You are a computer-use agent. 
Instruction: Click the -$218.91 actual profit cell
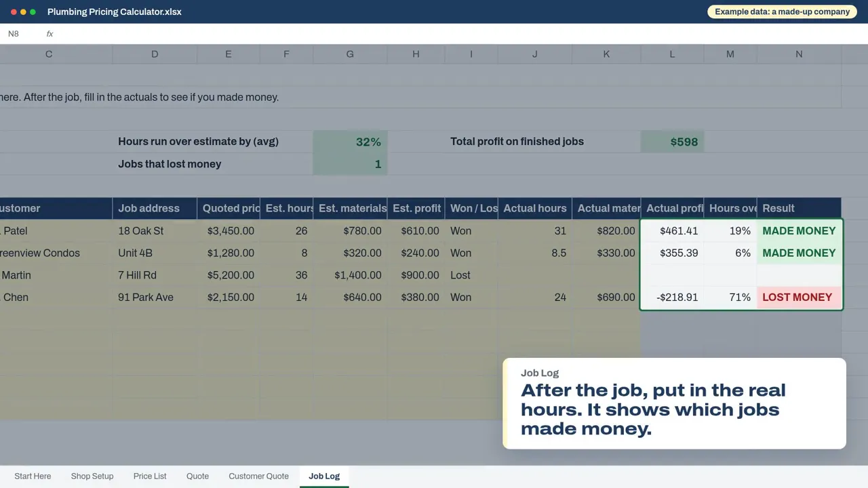pos(672,297)
